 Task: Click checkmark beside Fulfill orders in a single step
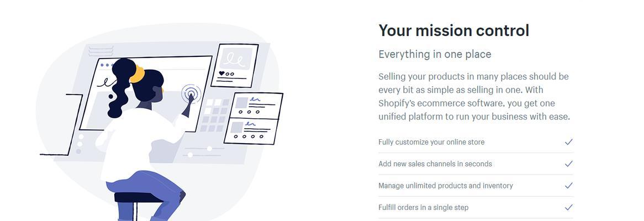tap(568, 207)
